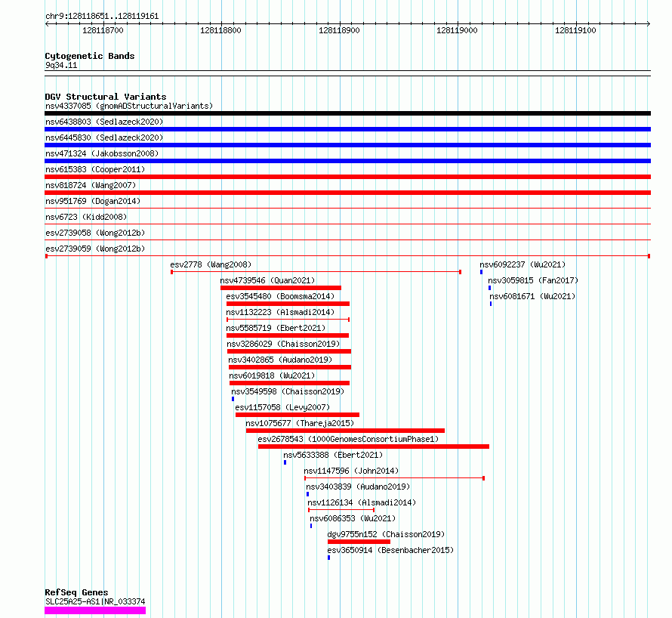Click the nsv6019818 (Wu2021) red bar
672x618 pixels.
pyautogui.click(x=289, y=383)
